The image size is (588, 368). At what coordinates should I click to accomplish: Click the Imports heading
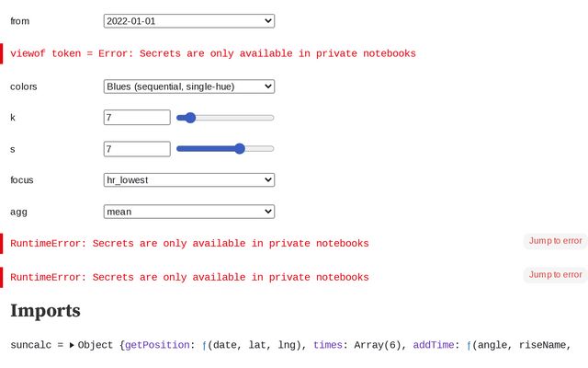[x=45, y=311]
